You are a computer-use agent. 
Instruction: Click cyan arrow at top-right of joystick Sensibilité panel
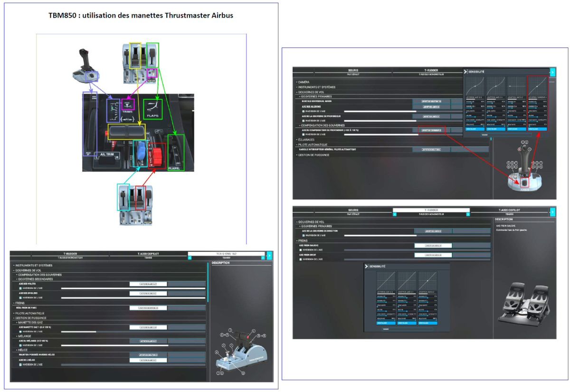pos(552,72)
